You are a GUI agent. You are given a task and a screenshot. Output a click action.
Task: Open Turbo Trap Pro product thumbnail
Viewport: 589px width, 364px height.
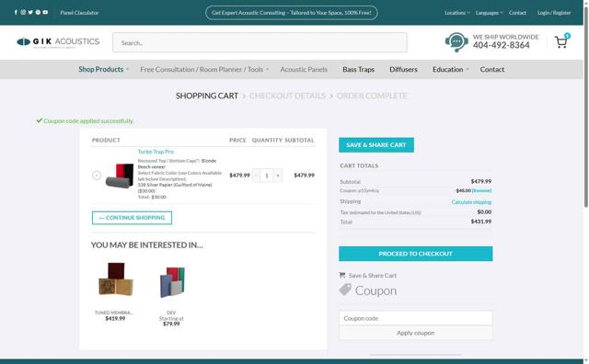(x=120, y=176)
